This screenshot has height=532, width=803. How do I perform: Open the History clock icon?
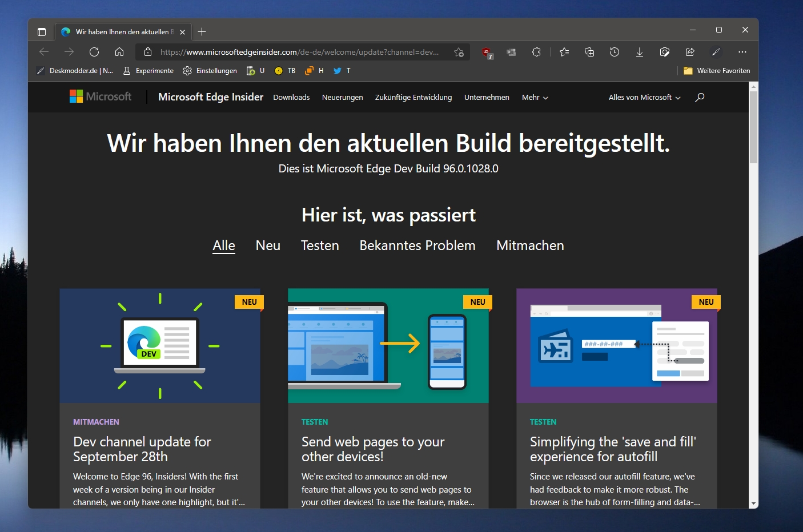coord(615,52)
